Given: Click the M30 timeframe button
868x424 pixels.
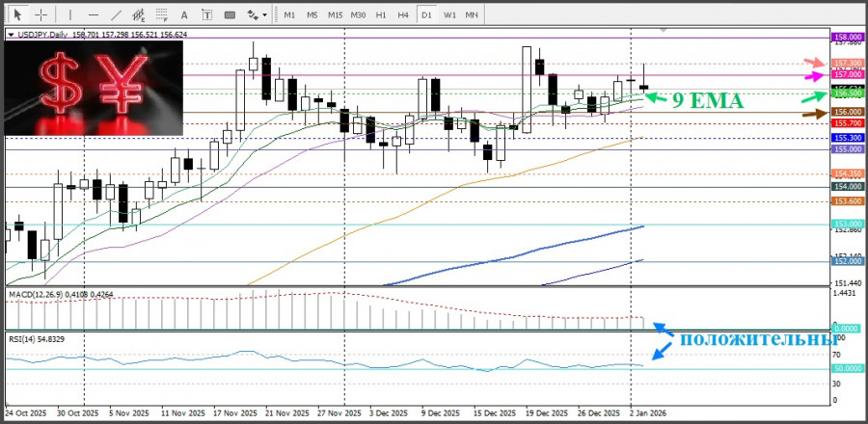Looking at the screenshot, I should point(358,15).
